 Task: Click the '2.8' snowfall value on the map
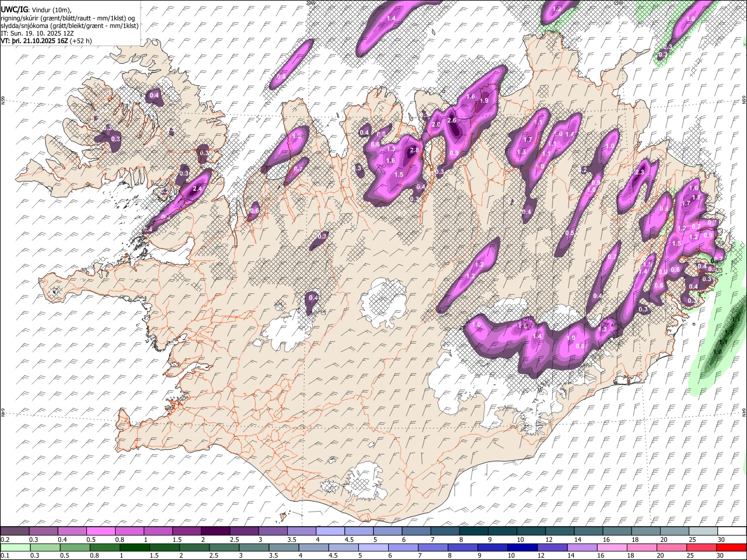pyautogui.click(x=414, y=150)
